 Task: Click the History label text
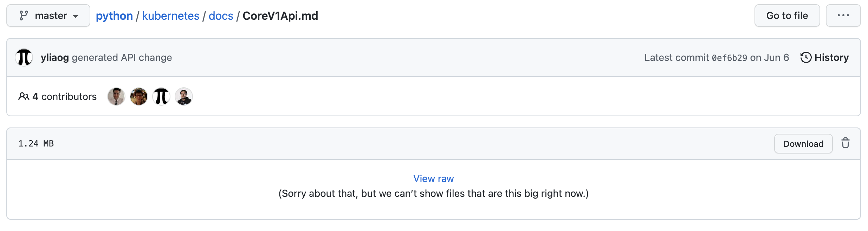click(x=832, y=57)
